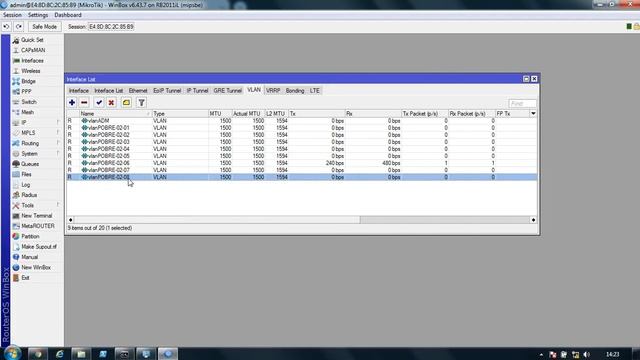This screenshot has height=360, width=640.
Task: Open column chooser dropdown arrow
Action: tap(533, 113)
